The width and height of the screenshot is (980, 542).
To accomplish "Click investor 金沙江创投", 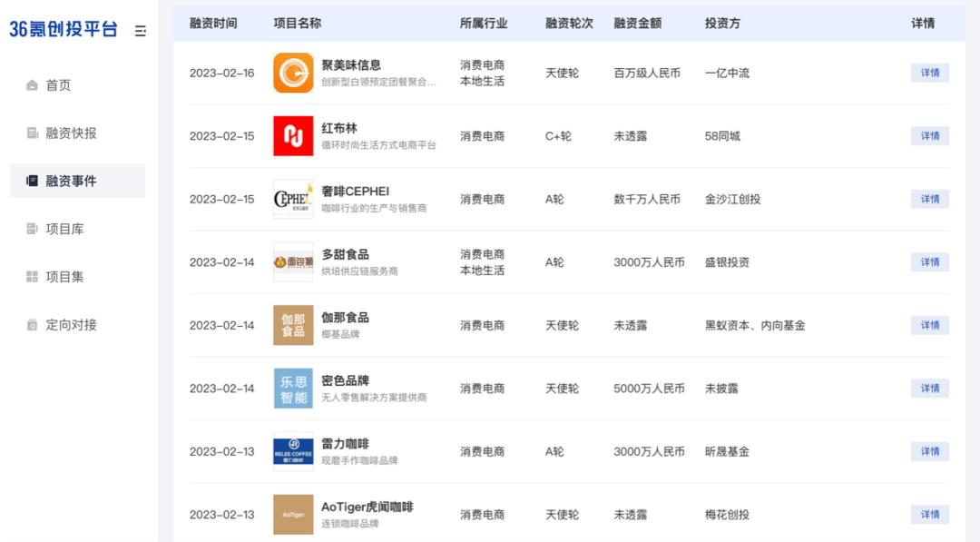I will click(x=732, y=200).
